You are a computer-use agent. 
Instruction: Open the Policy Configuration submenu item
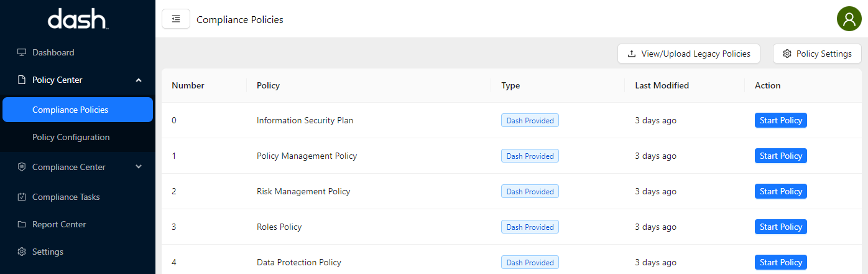click(x=71, y=137)
